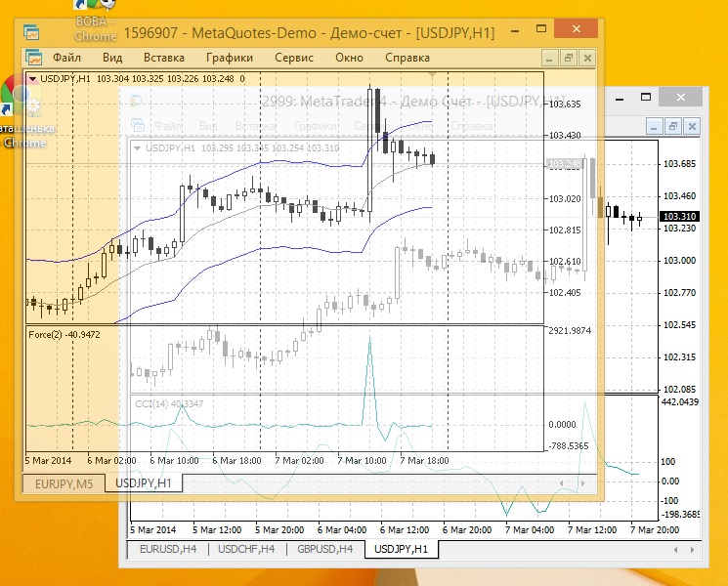Switch to USDCHF,H4 tab in back window
Screen dimensions: 728x586
click(x=246, y=549)
